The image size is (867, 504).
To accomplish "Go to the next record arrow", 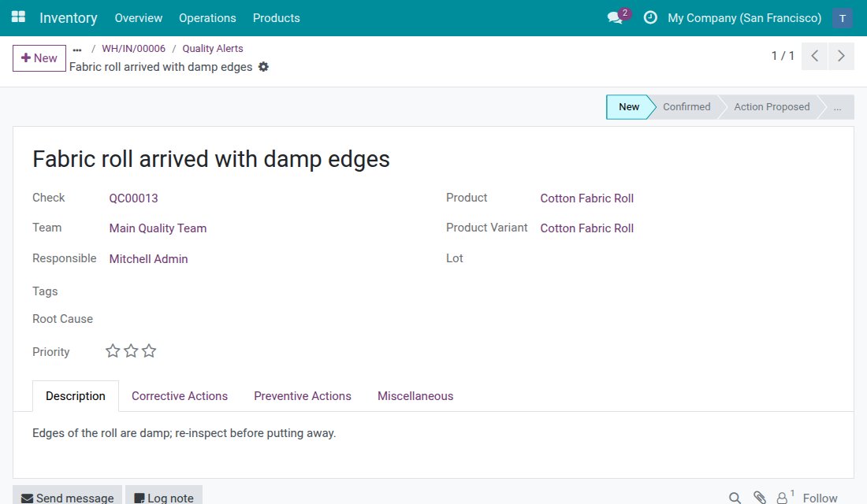I will 841,56.
